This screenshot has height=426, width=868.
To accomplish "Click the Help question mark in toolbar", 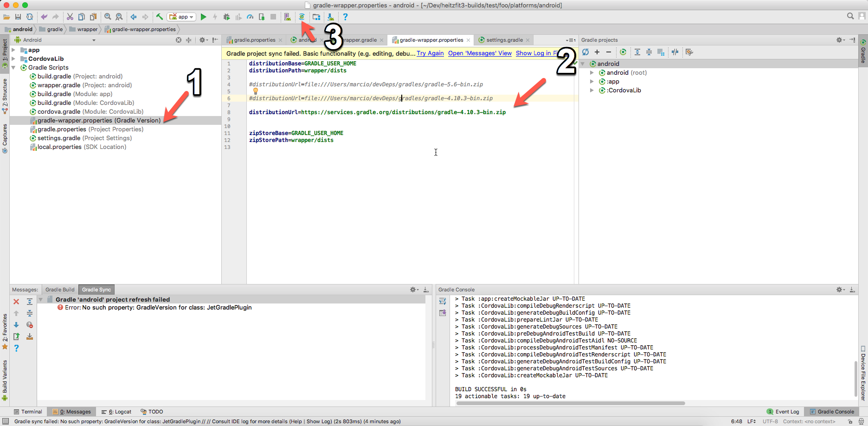I will [x=345, y=17].
